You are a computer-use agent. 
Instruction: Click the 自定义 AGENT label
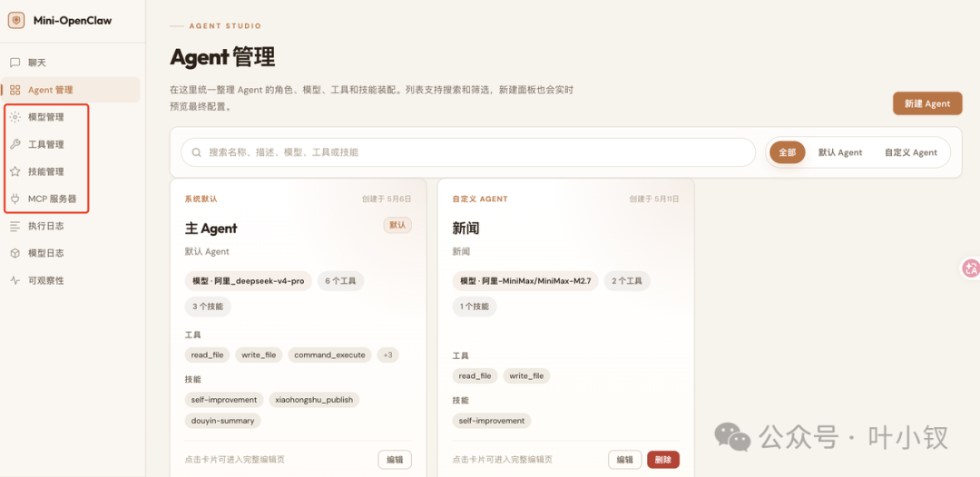[x=480, y=200]
